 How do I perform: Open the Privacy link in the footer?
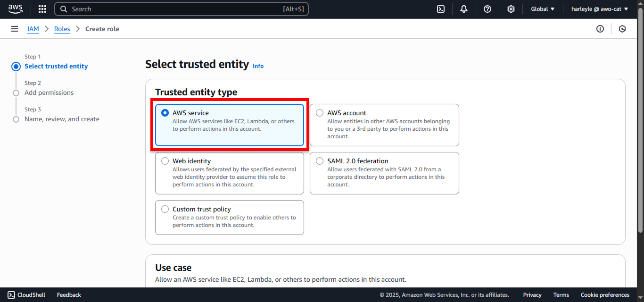click(532, 295)
